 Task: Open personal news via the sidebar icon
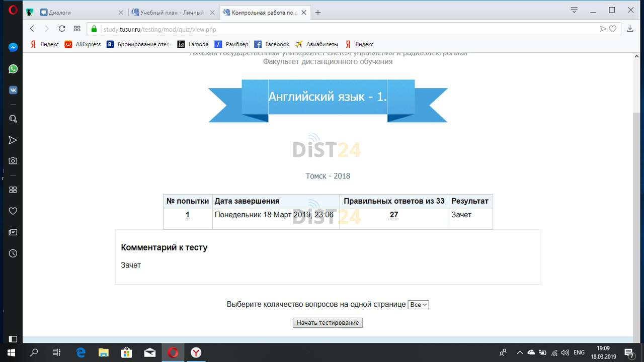[13, 232]
